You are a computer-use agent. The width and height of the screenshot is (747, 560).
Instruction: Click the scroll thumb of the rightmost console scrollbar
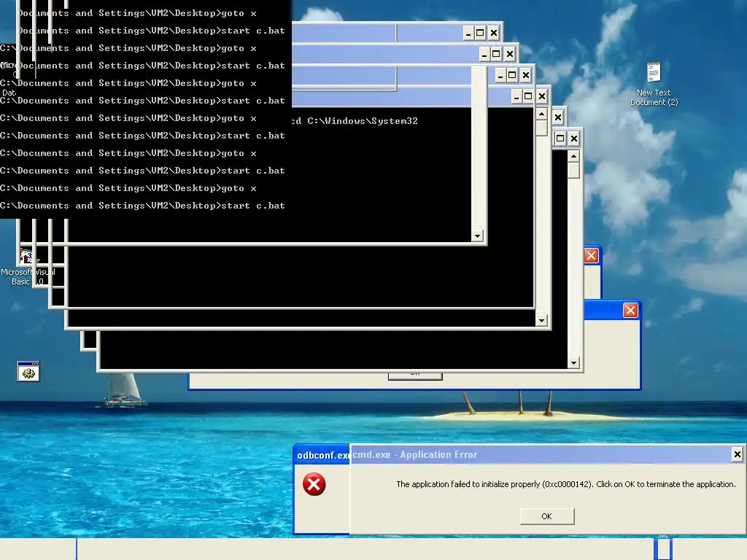573,171
